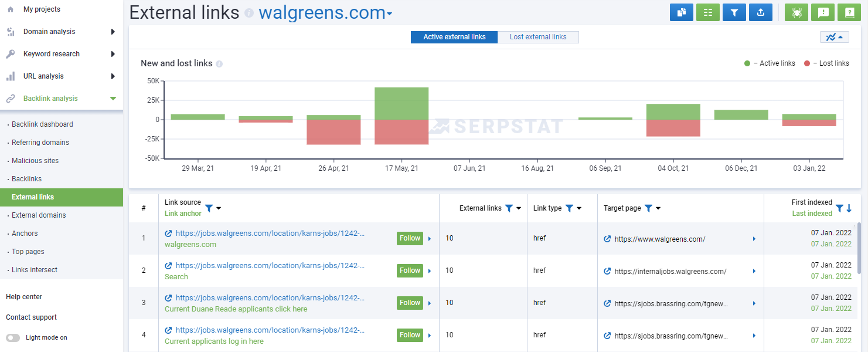Screen dimensions: 868x352
Task: Click the Keyword research key icon
Action: coord(11,54)
